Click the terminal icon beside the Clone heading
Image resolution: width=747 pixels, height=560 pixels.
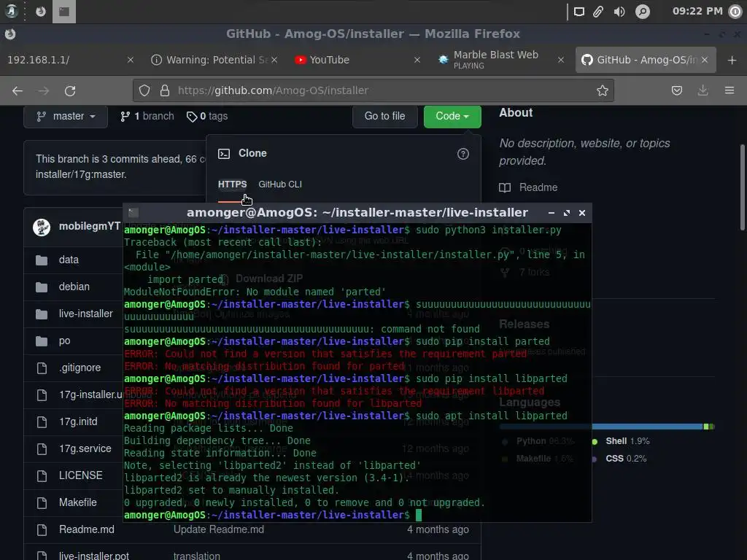tap(224, 154)
